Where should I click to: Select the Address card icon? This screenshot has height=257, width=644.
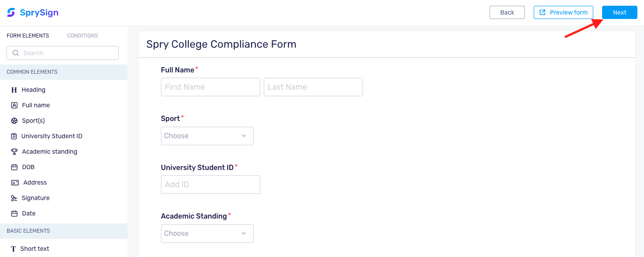point(15,182)
